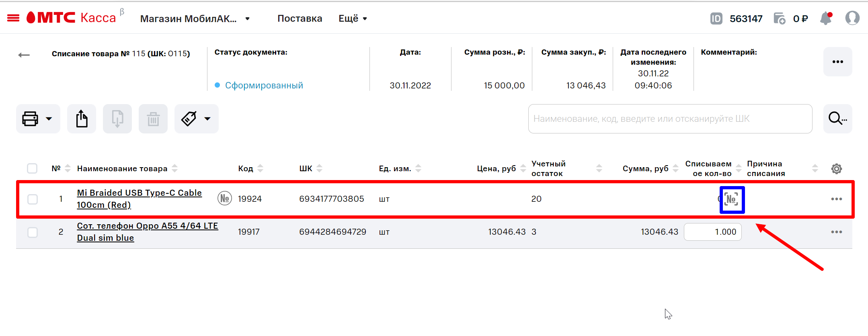Check the Oppo A55 row checkbox
Image resolution: width=868 pixels, height=336 pixels.
tap(33, 232)
